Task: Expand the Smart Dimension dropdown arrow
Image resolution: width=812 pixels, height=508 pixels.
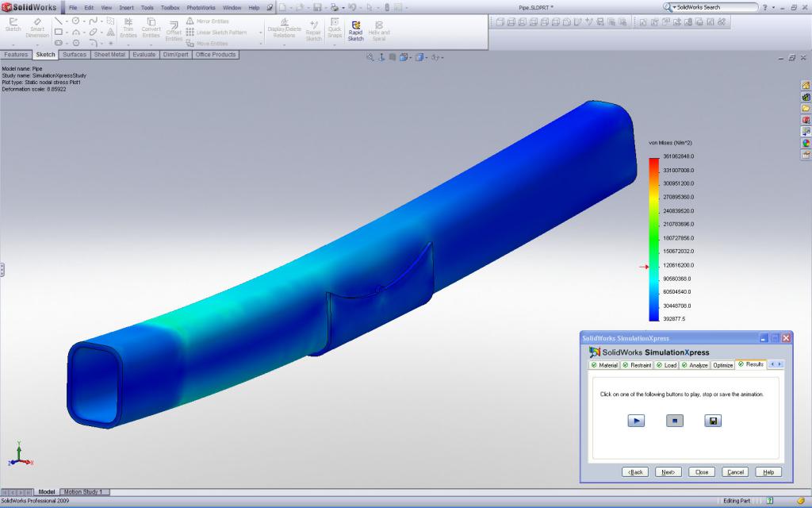Action: tap(37, 44)
